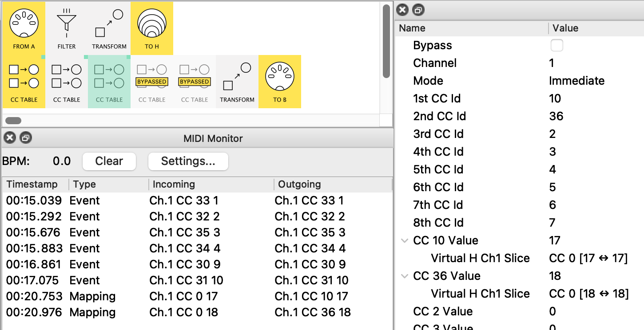Select the TRANSFORM node in top row
The width and height of the screenshot is (644, 330).
(x=109, y=27)
